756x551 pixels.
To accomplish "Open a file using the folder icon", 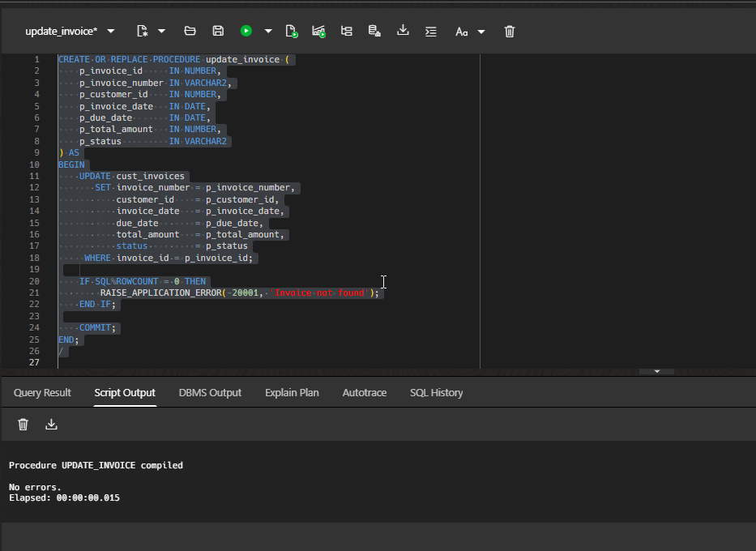I will tap(190, 31).
